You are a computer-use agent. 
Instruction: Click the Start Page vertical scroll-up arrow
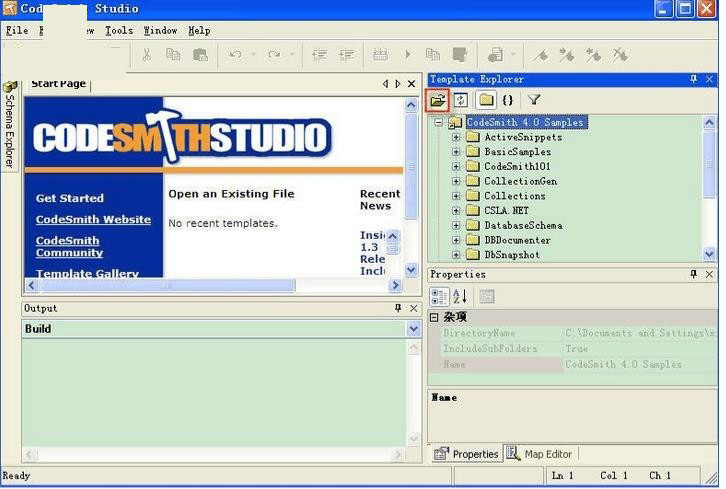[x=411, y=105]
